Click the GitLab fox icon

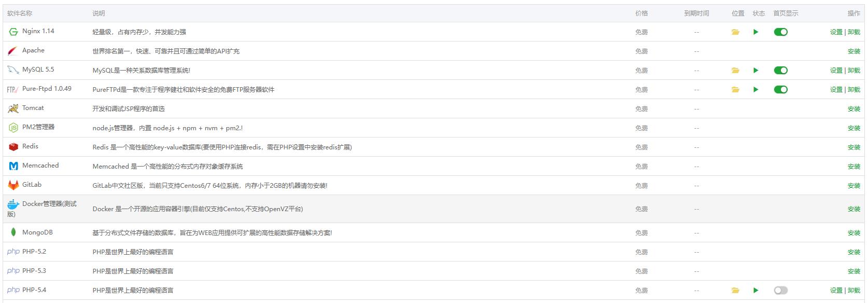point(13,185)
